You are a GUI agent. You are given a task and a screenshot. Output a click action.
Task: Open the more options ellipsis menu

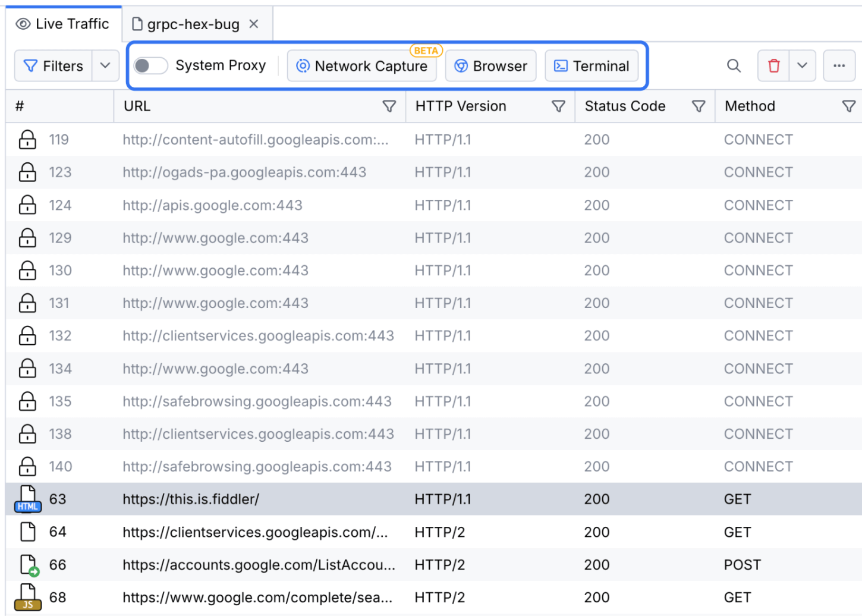[x=839, y=66]
